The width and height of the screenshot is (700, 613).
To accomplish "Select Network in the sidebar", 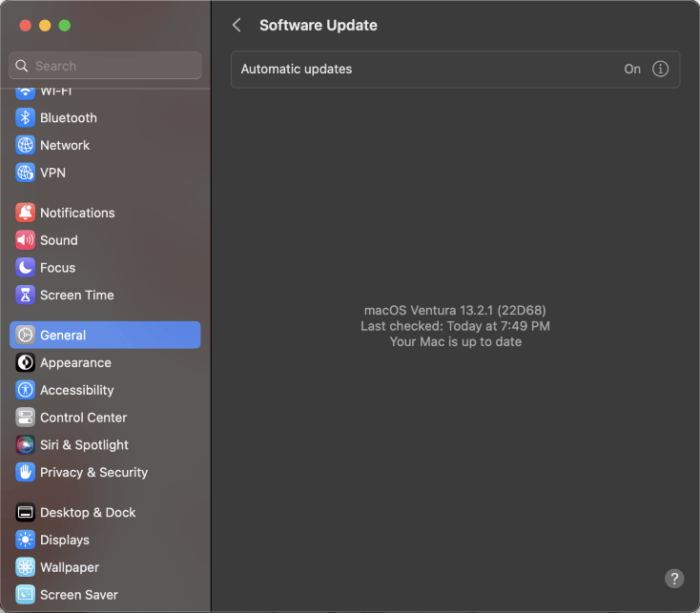I will point(65,145).
